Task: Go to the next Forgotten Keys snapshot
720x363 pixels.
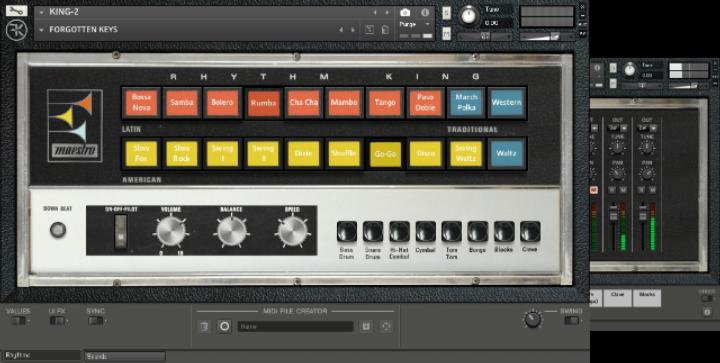Action: pos(353,30)
